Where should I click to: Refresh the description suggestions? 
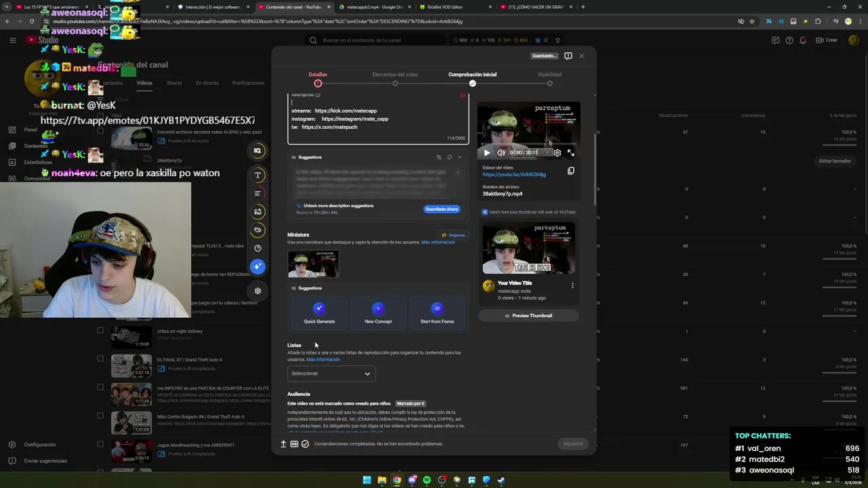tap(449, 157)
